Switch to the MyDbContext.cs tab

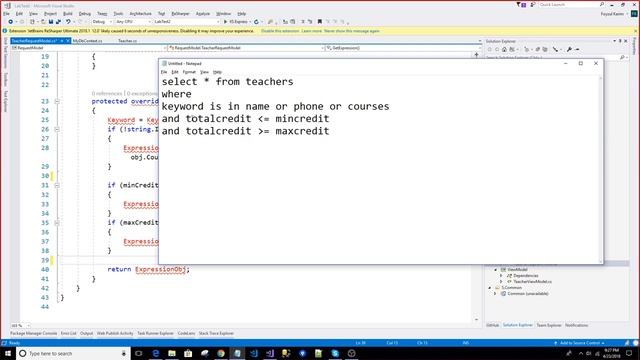pyautogui.click(x=87, y=41)
